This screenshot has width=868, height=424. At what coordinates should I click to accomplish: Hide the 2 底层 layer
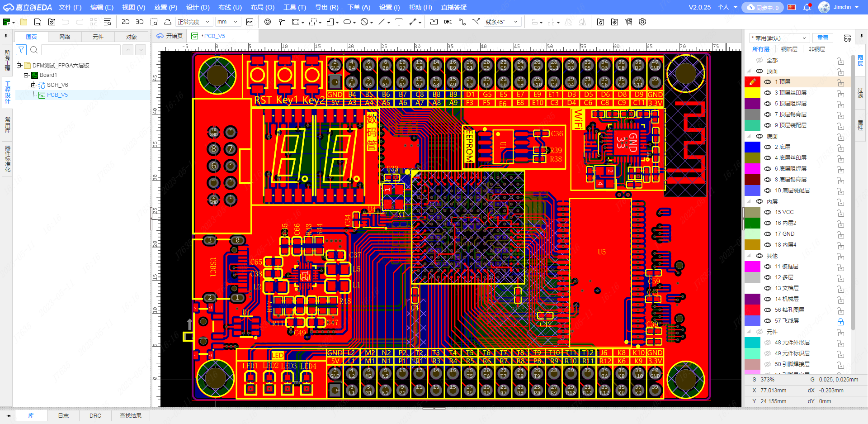click(x=768, y=147)
